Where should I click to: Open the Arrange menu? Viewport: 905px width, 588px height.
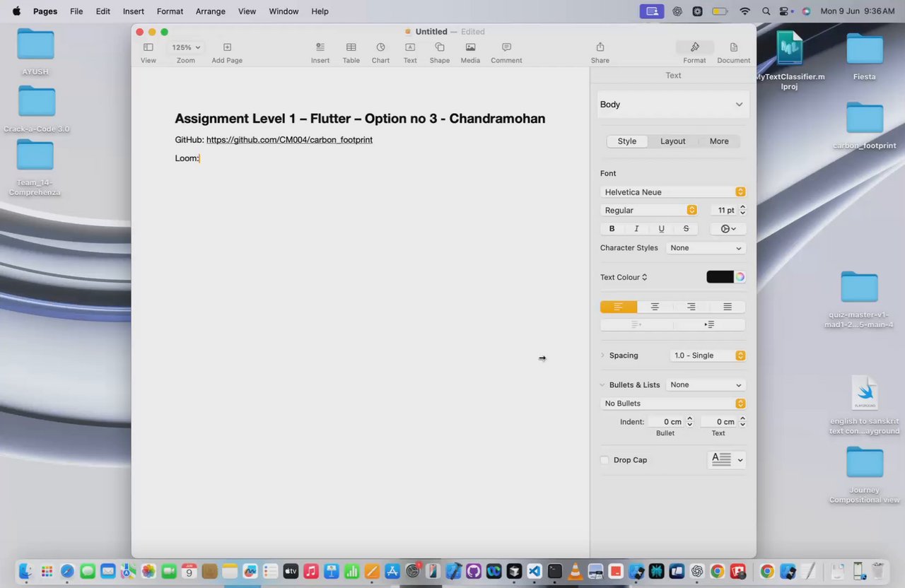click(211, 11)
